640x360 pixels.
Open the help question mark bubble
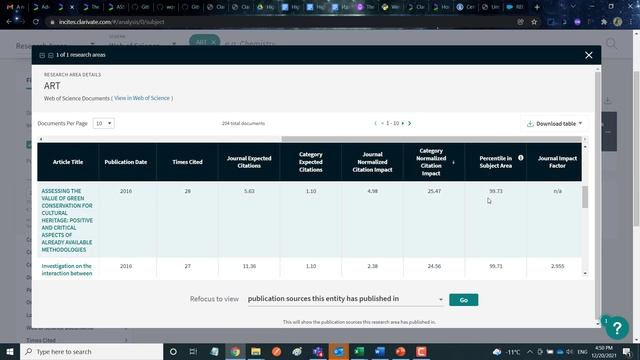[617, 327]
